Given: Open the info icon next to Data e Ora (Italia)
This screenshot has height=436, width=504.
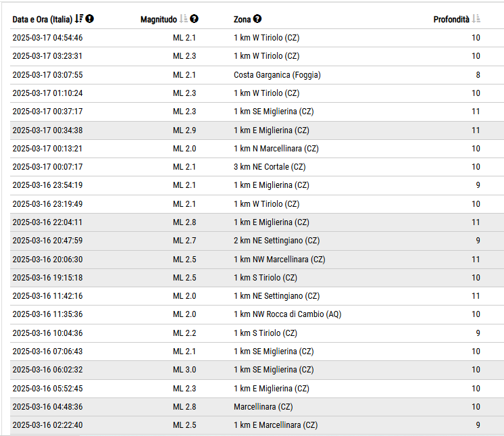Looking at the screenshot, I should [90, 19].
